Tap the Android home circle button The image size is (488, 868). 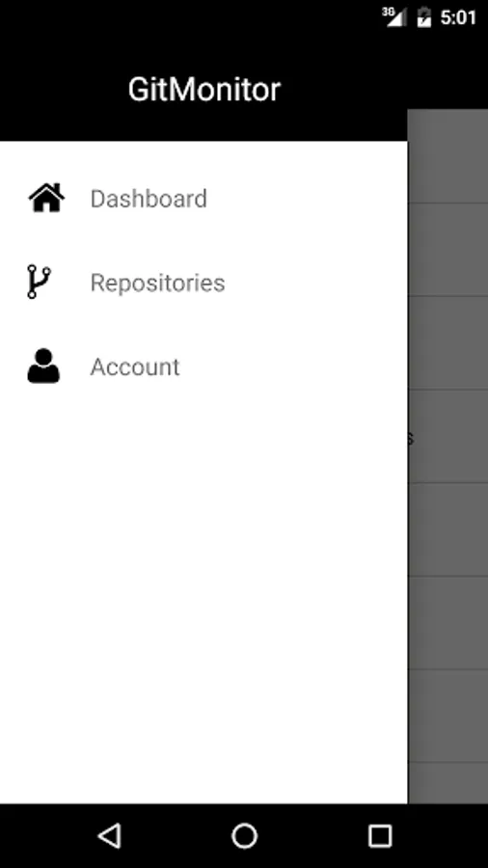(244, 835)
